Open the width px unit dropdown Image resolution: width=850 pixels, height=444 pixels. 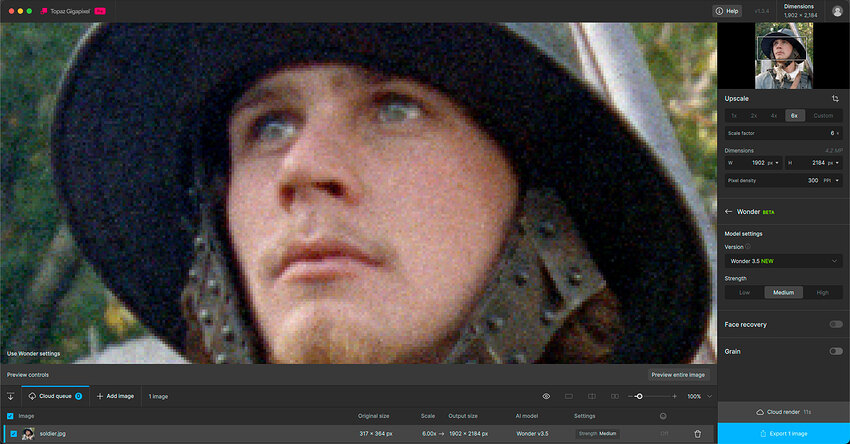774,163
